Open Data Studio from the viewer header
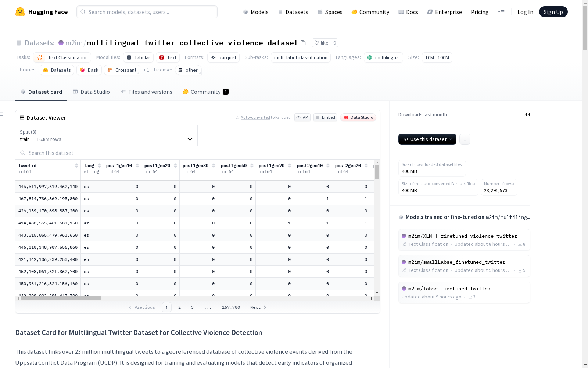 (358, 117)
